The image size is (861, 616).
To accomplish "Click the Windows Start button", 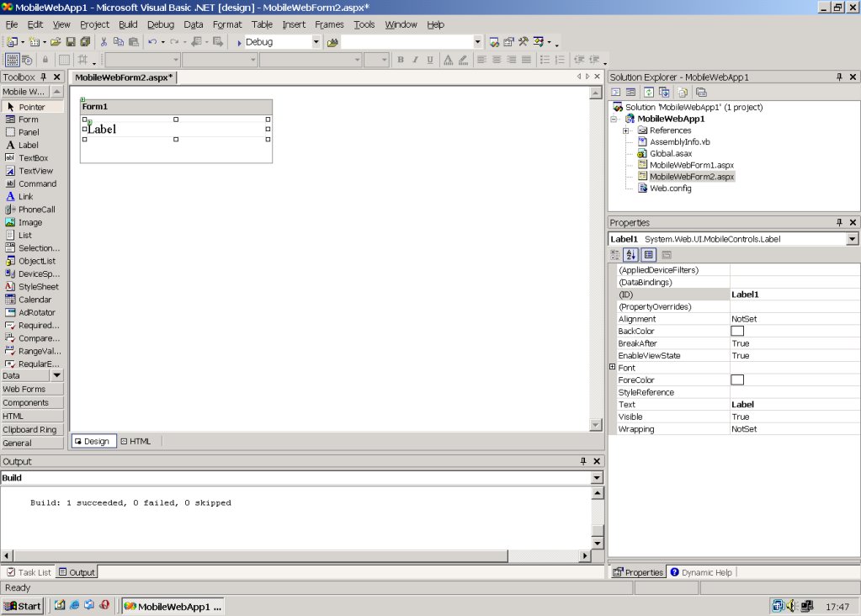I will (x=23, y=606).
